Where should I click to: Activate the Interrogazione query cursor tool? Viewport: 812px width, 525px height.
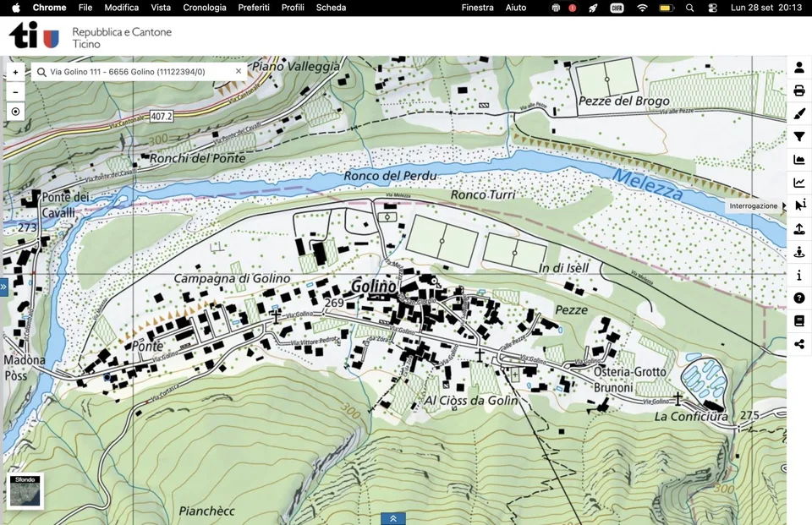click(x=799, y=205)
